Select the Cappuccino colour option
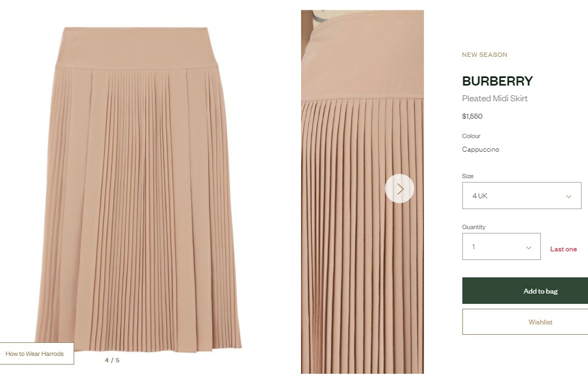Viewport: 588px width, 377px height. pyautogui.click(x=480, y=149)
